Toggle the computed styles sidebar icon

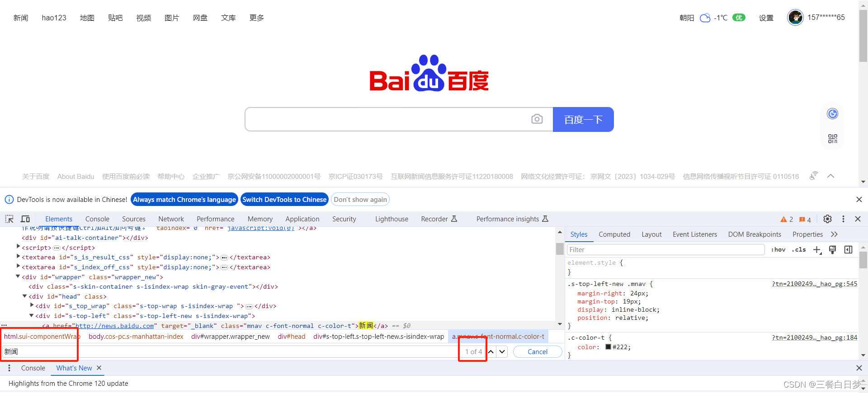(848, 250)
